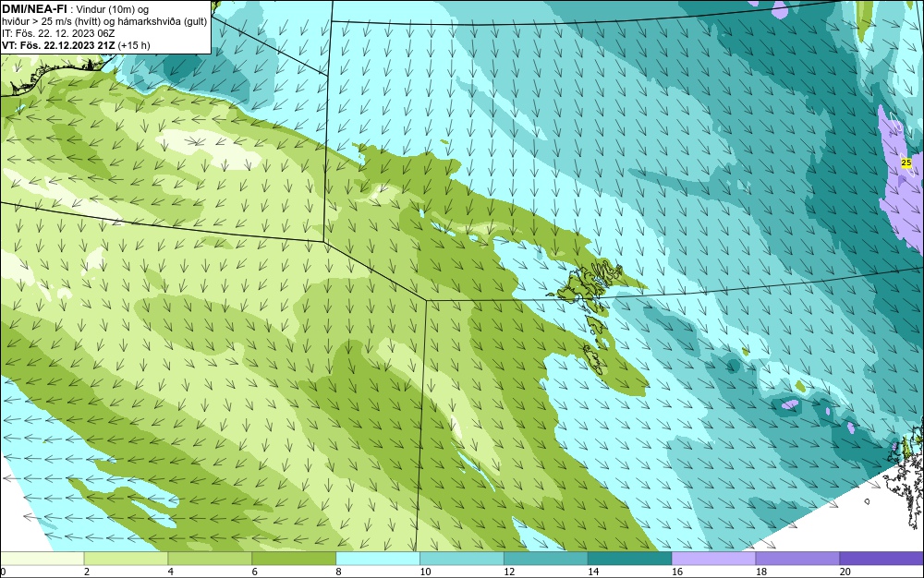Click the legend tick label 6
Screen dimensions: 924x578
[x=255, y=572]
